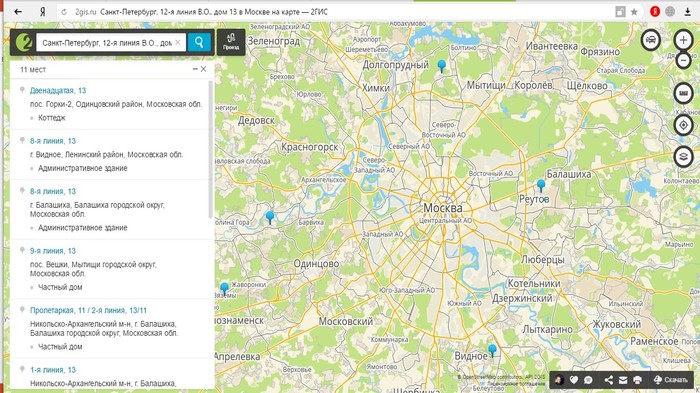Open the map layers selector
Viewport: 700px width, 393px height.
pyautogui.click(x=683, y=157)
